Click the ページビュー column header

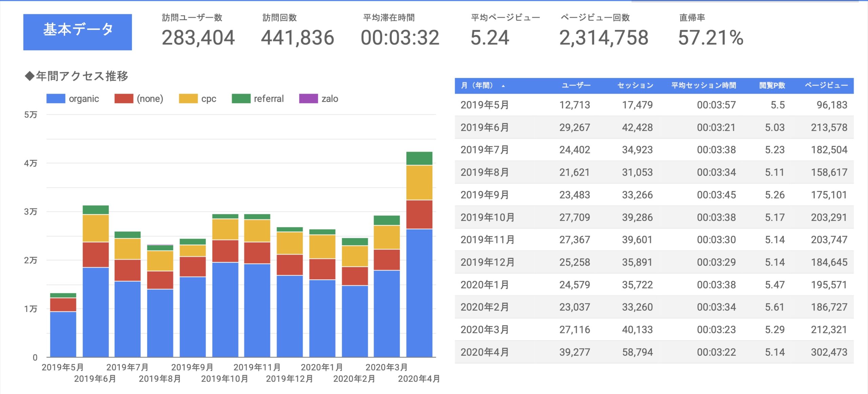[826, 86]
